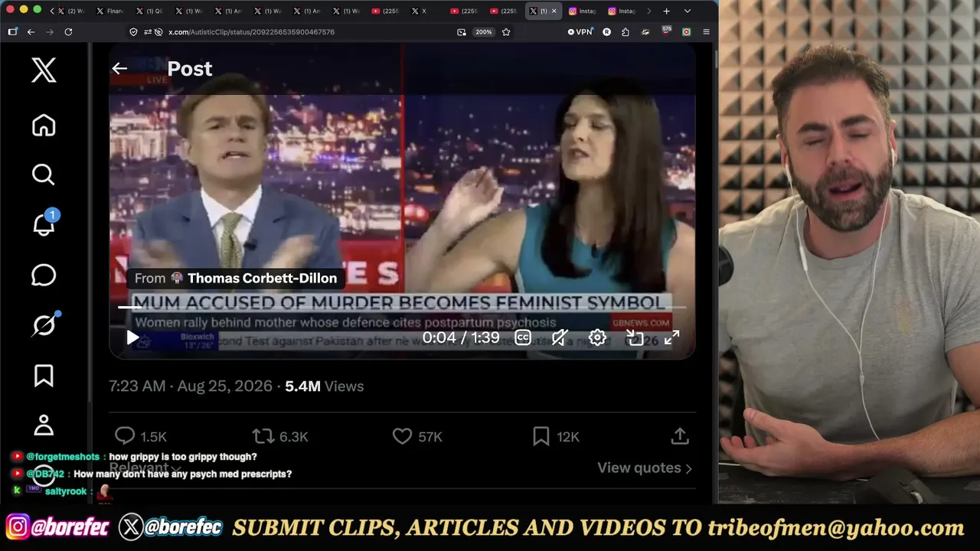This screenshot has height=551, width=980.
Task: Open the extensions puzzle icon
Action: point(626,32)
